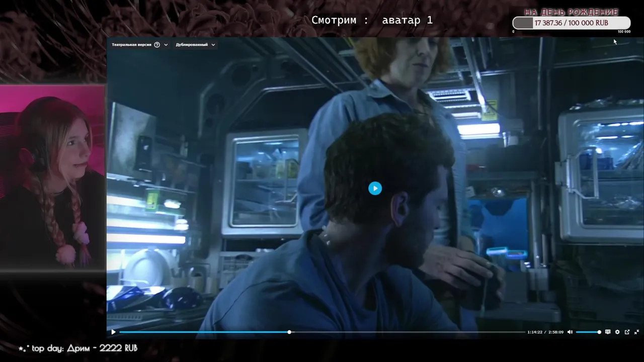Mute video with the speaker icon
This screenshot has width=644, height=362.
coord(570,332)
